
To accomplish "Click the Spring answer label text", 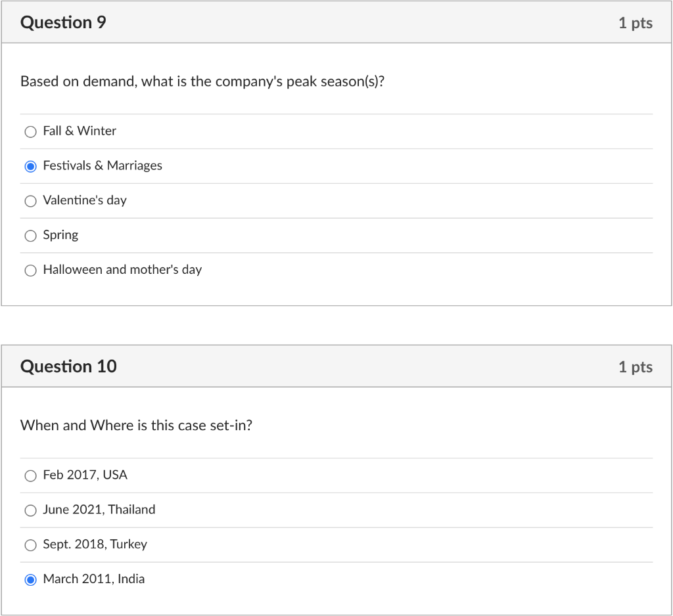I will [60, 234].
